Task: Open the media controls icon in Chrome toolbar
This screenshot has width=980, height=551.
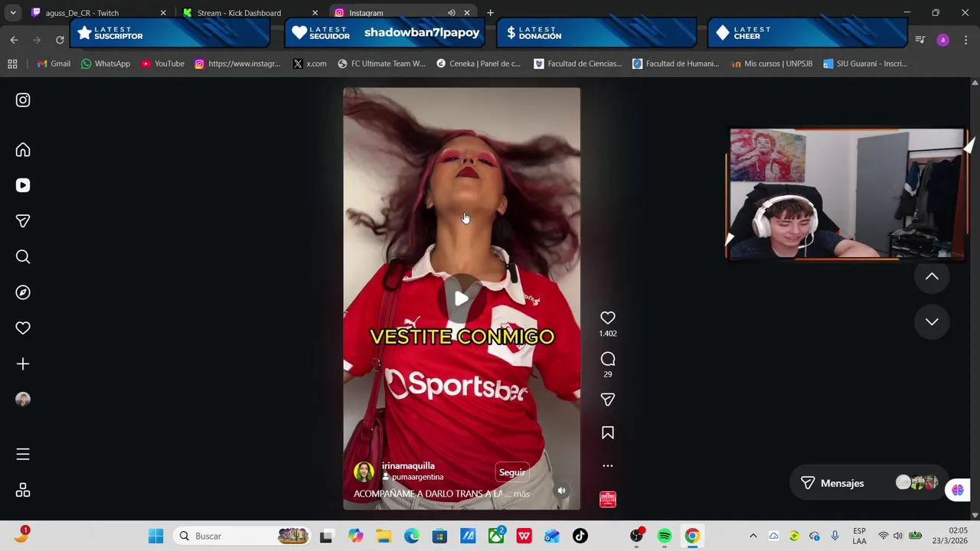Action: click(x=920, y=40)
